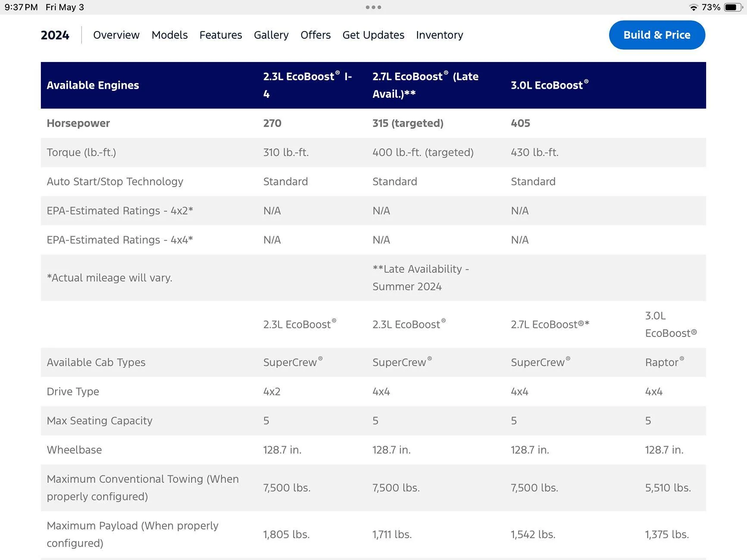Select the Available Engines header
Image resolution: width=747 pixels, height=560 pixels.
pyautogui.click(x=93, y=85)
